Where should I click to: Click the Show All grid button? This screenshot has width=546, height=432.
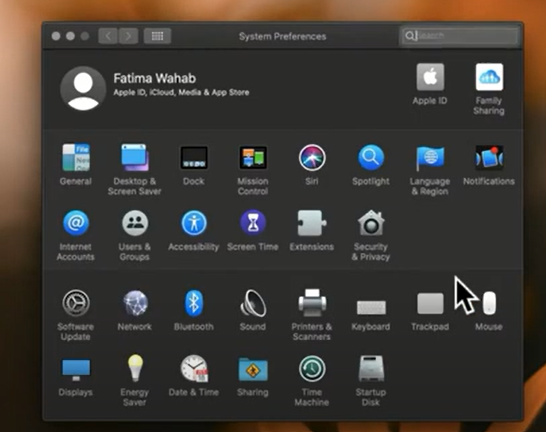(x=157, y=36)
